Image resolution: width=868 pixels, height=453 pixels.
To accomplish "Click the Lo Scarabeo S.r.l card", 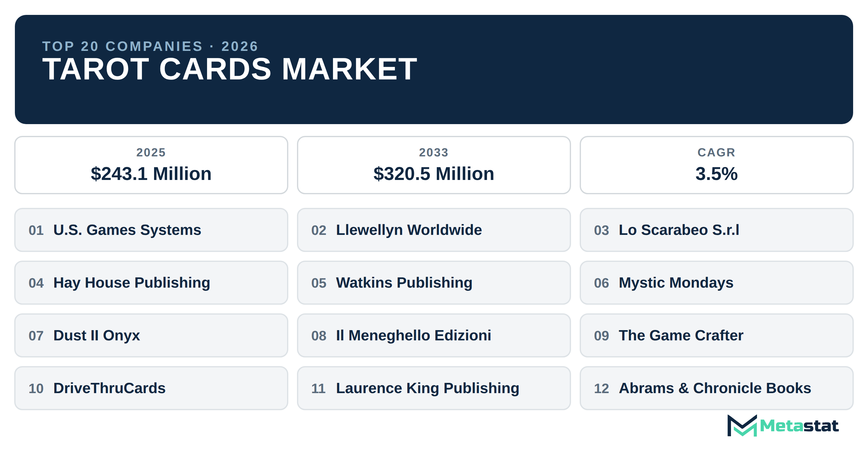I will (716, 230).
